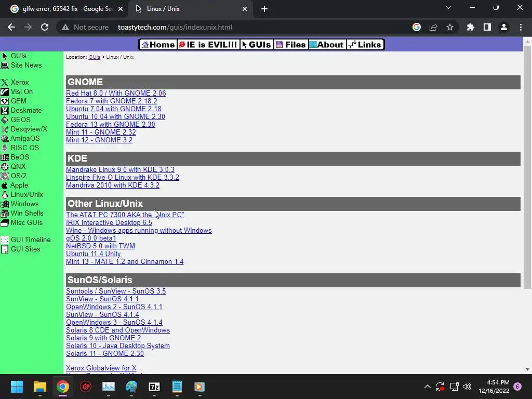Click the Deskmate sidebar icon

pyautogui.click(x=4, y=110)
